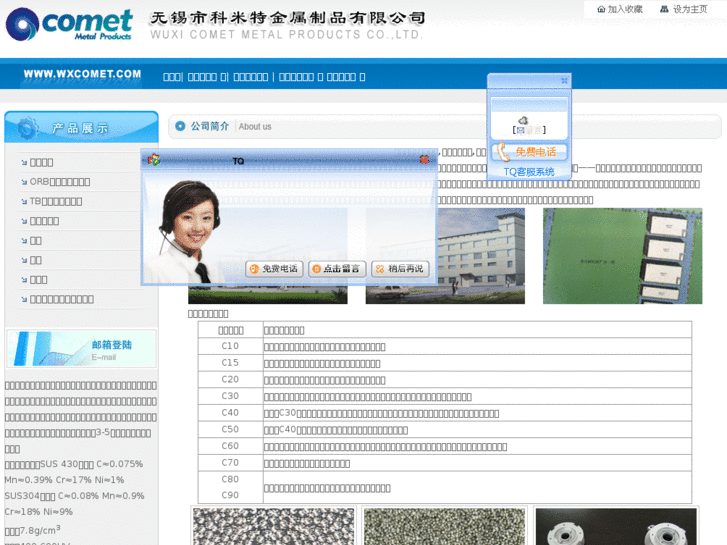
Task: Click the first item in navigation menu bar
Action: (172, 76)
